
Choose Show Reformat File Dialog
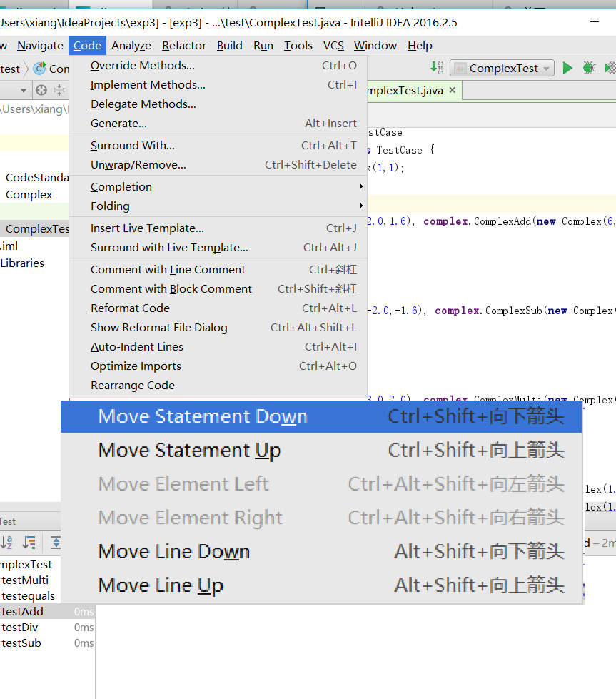tap(218, 327)
